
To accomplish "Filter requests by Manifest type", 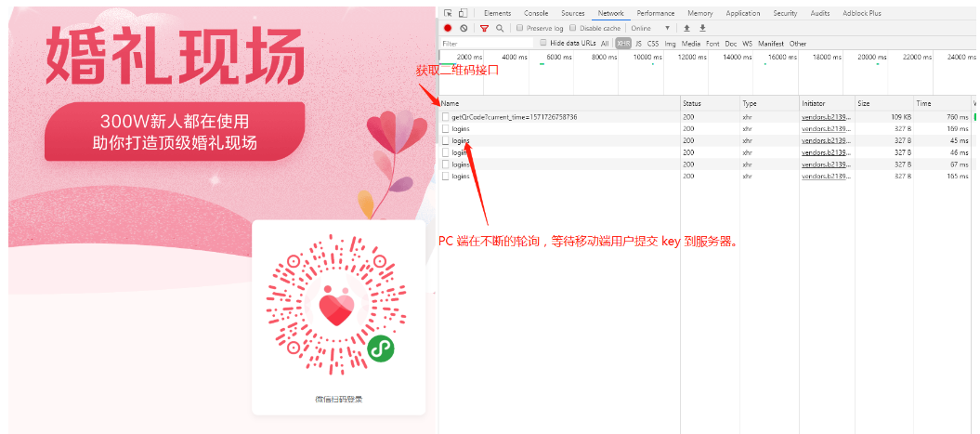I will [x=771, y=44].
